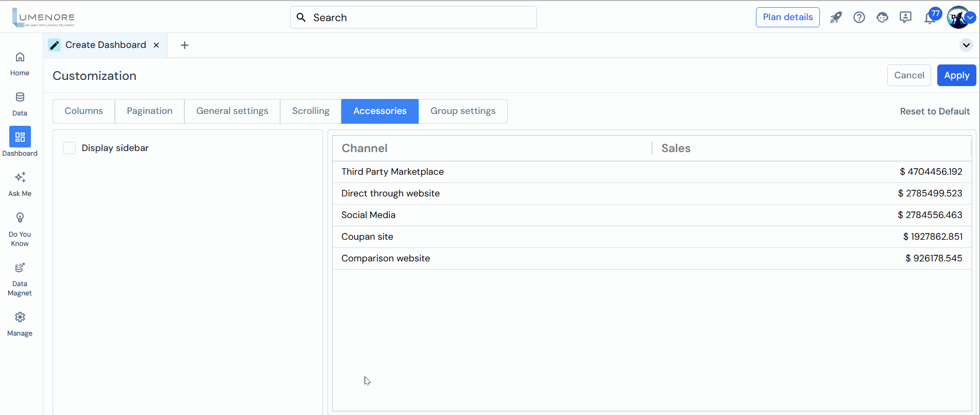Close the Create Dashboard tab

(x=157, y=45)
